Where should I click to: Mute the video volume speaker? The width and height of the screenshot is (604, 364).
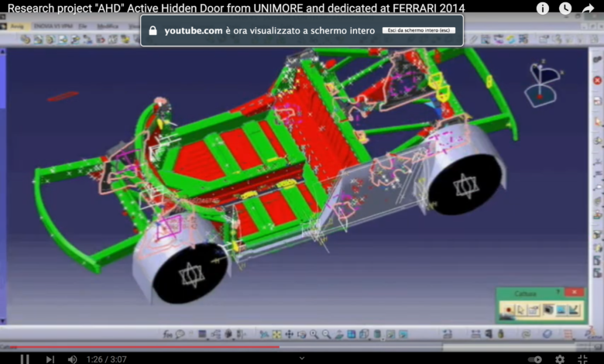pyautogui.click(x=72, y=359)
